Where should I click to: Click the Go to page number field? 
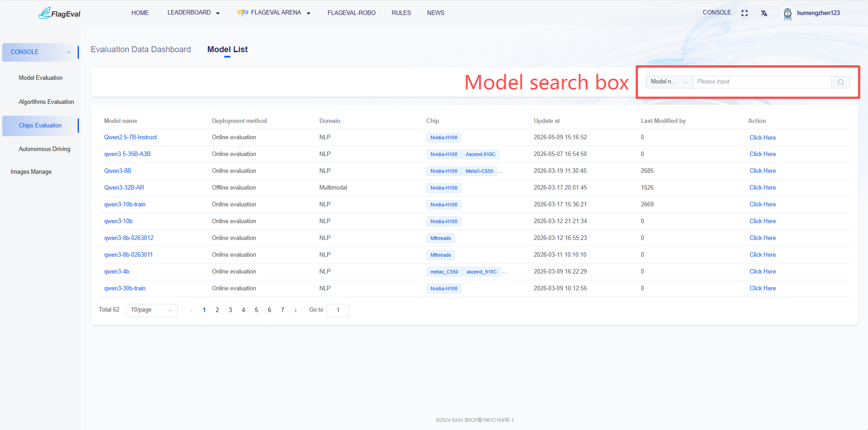pos(338,310)
